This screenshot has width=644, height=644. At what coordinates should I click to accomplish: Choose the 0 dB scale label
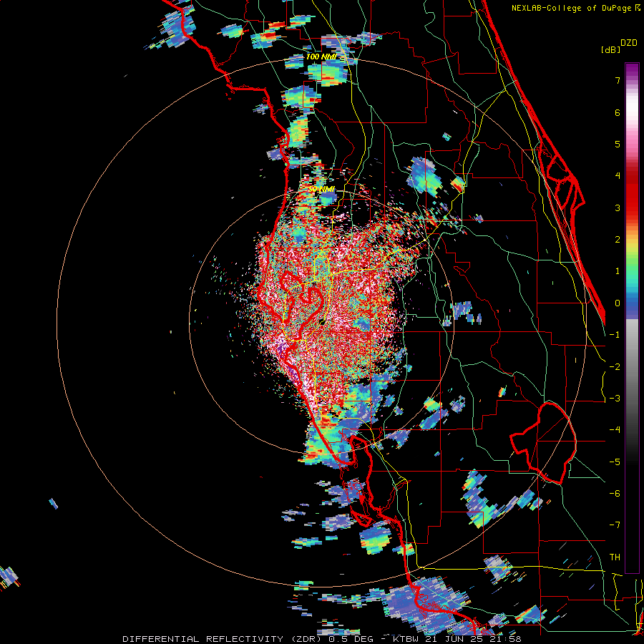pos(618,303)
